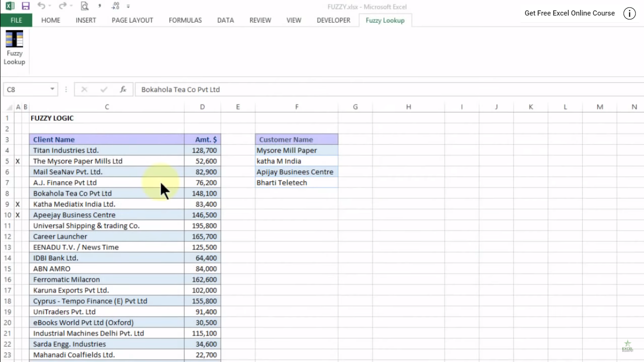Open the PAGE LAYOUT tab
The width and height of the screenshot is (644, 362).
tap(132, 20)
